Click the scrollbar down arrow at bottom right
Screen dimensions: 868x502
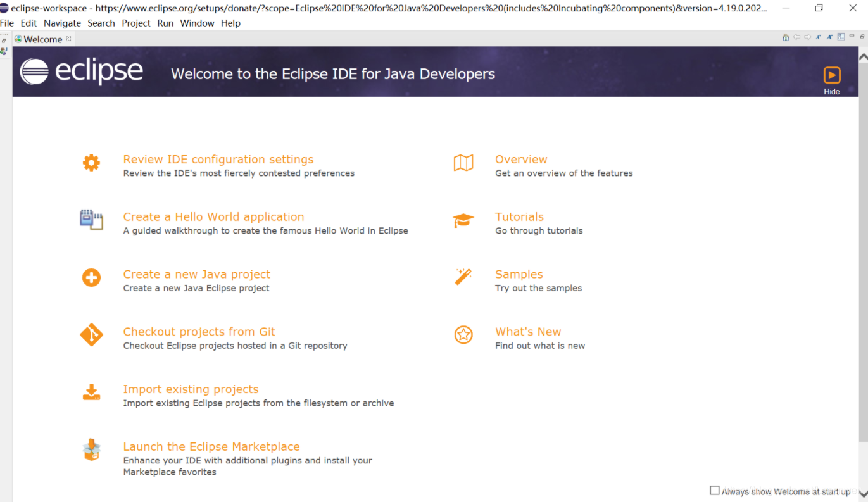(x=863, y=494)
